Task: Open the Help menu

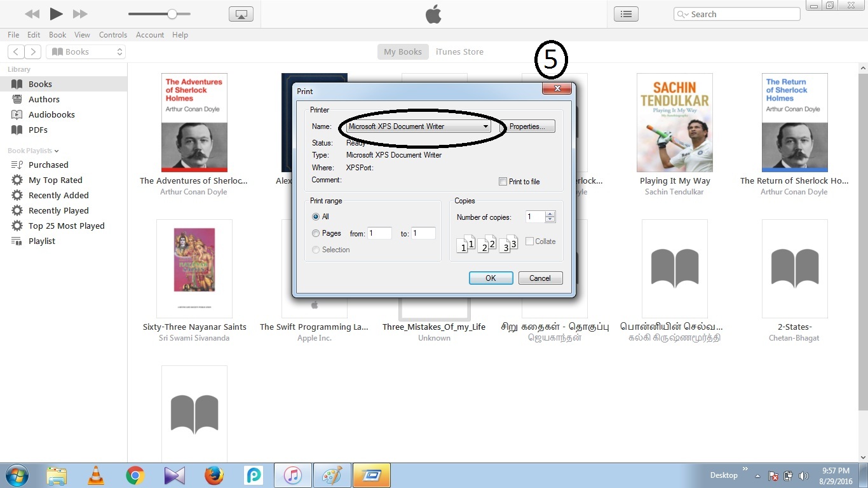Action: [180, 35]
